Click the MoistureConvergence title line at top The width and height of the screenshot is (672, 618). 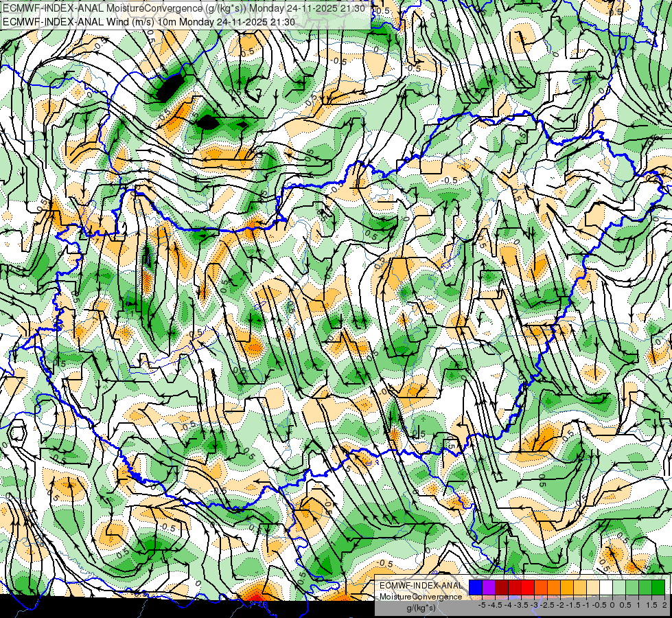pos(184,8)
